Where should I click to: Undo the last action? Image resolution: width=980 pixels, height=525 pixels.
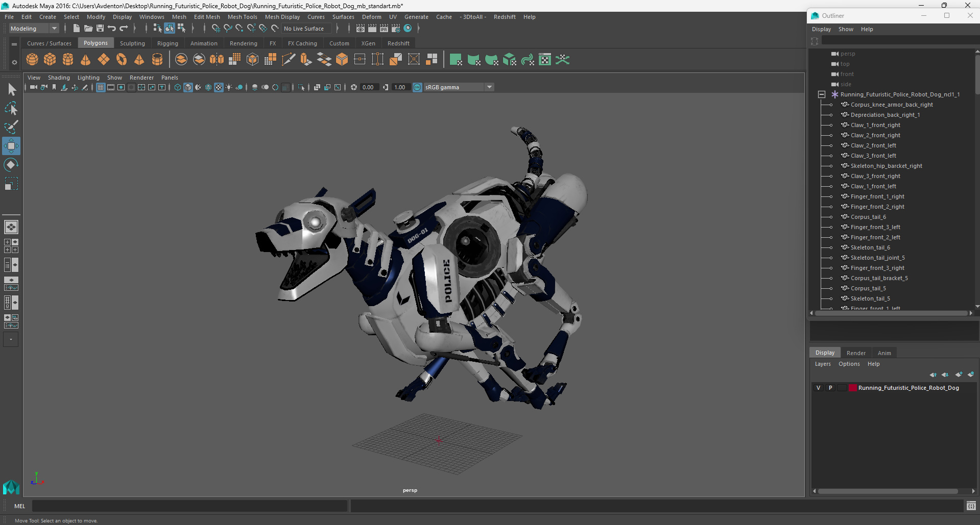coord(112,29)
